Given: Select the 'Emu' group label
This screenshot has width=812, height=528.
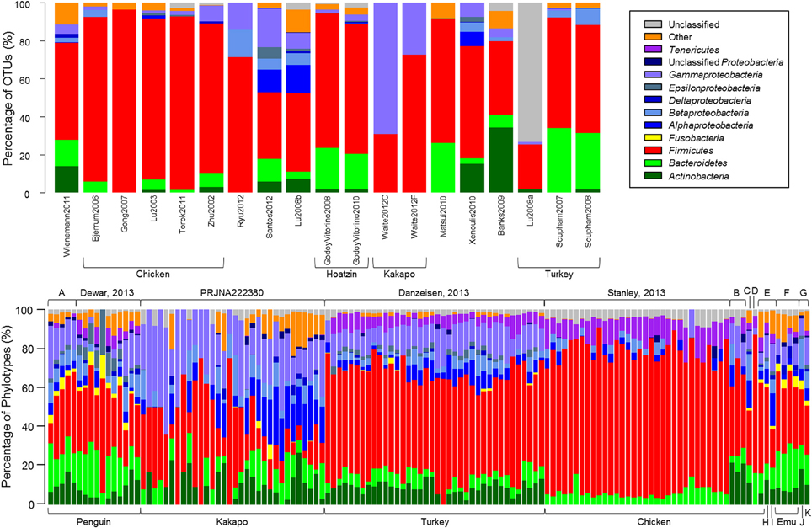Looking at the screenshot, I should pyautogui.click(x=787, y=521).
